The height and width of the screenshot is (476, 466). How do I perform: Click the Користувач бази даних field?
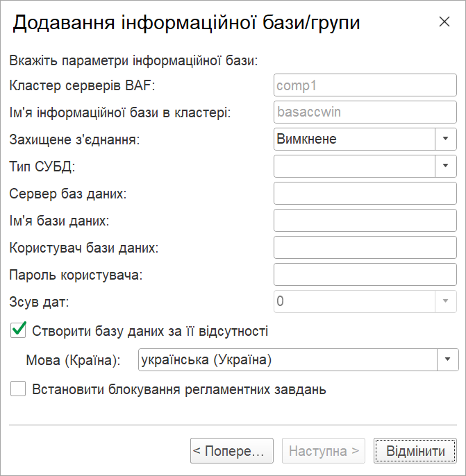pyautogui.click(x=365, y=247)
